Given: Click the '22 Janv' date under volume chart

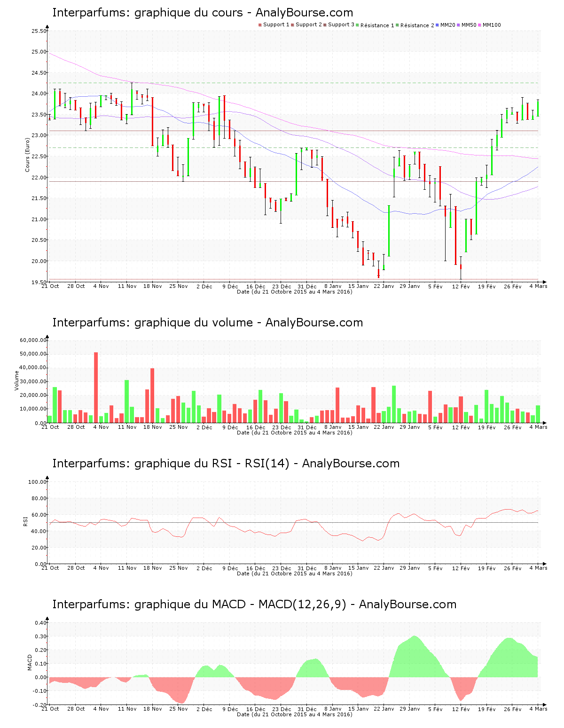Looking at the screenshot, I should pos(384,427).
